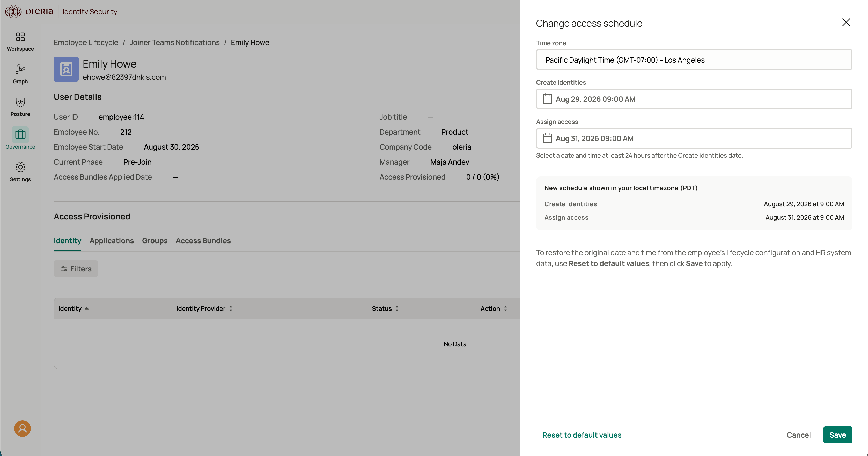The height and width of the screenshot is (456, 868).
Task: Click the No Data table message
Action: click(x=455, y=344)
